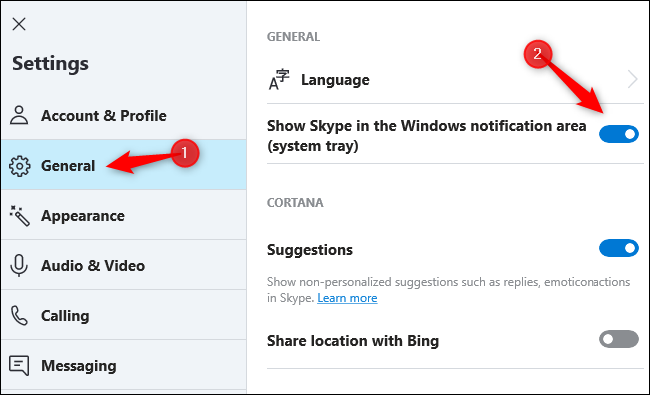Disable Show Skype in notification area toggle
The width and height of the screenshot is (650, 395).
pyautogui.click(x=618, y=134)
